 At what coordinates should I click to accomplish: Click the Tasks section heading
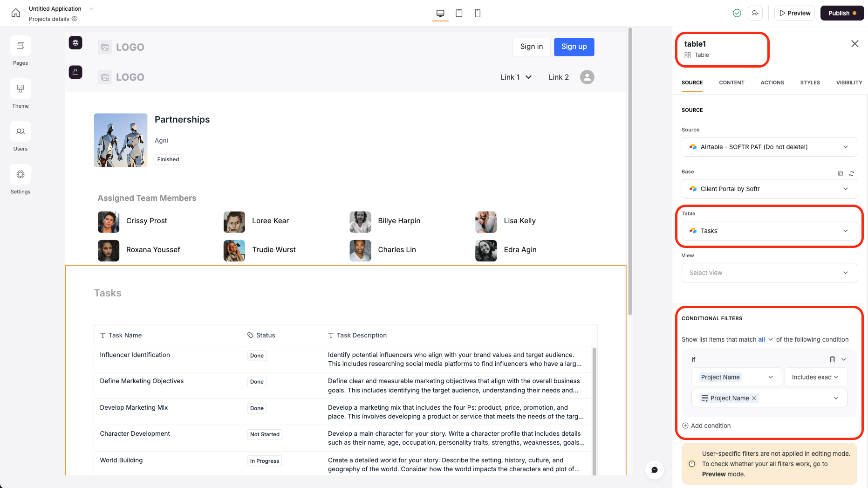tap(108, 293)
